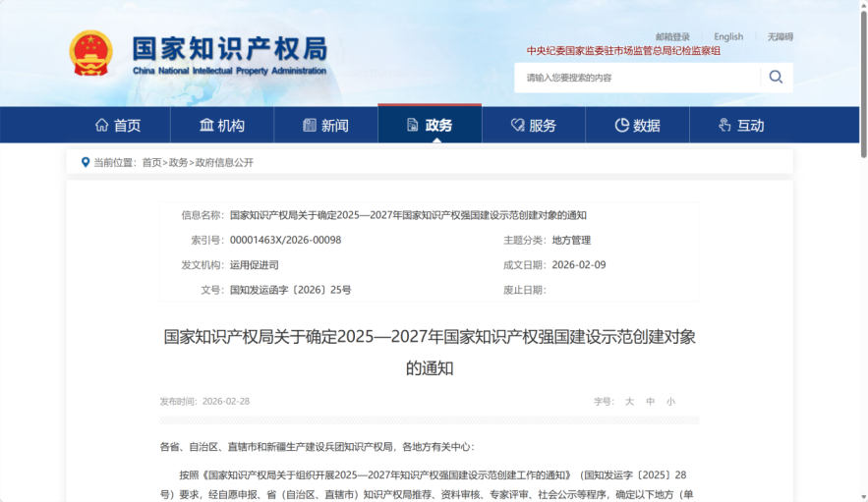Open 数据 navigation tab
868x502 pixels.
637,125
